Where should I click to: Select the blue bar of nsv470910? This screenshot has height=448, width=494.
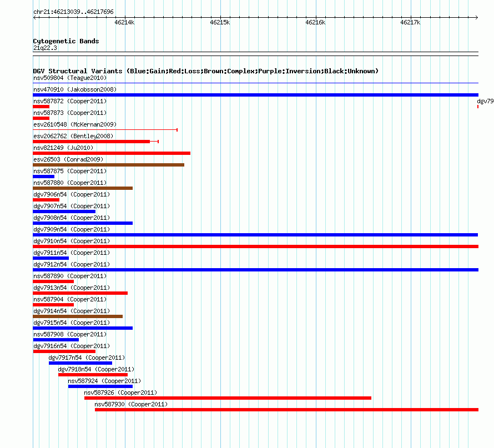point(255,95)
